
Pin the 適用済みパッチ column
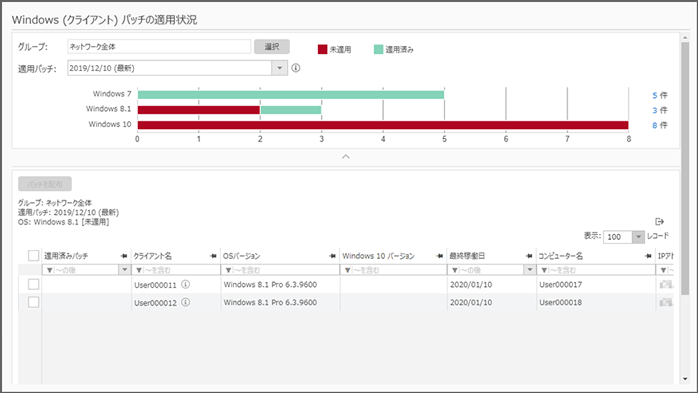click(124, 256)
